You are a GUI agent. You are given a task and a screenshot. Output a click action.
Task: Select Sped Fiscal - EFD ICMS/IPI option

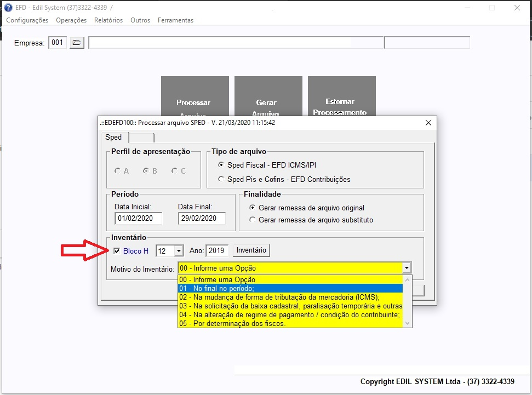tap(221, 165)
